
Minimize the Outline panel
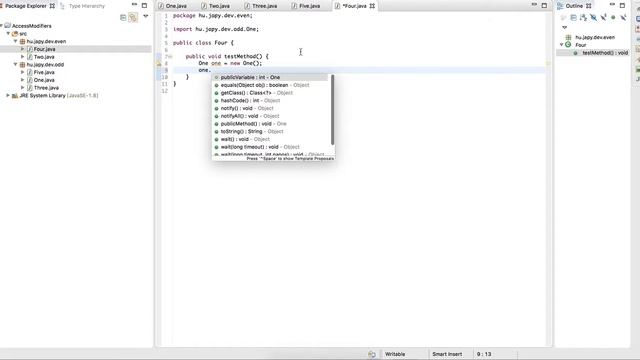pyautogui.click(x=612, y=4)
